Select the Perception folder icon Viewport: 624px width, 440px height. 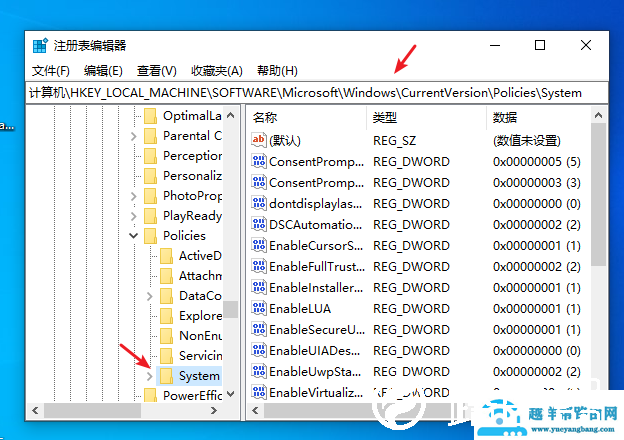(150, 156)
